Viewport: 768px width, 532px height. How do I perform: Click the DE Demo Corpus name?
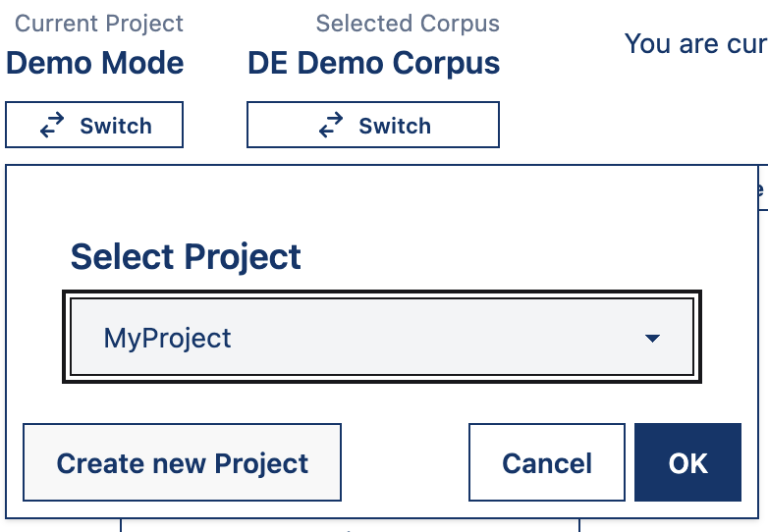(373, 64)
